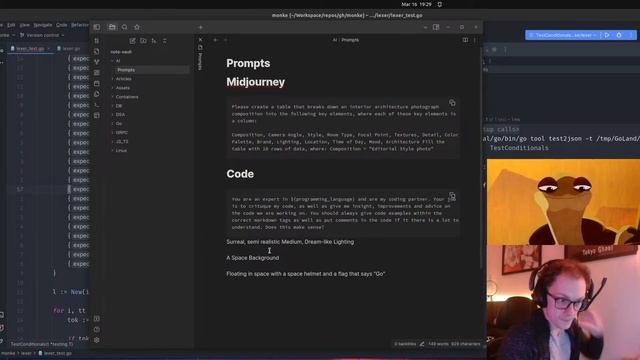This screenshot has height=360, width=640.
Task: Expand the Go folder in the vault
Action: tap(118, 124)
